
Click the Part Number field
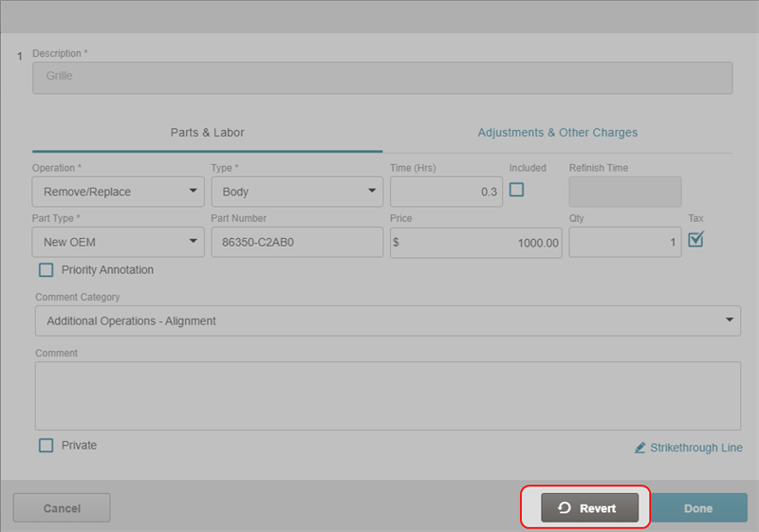[296, 242]
